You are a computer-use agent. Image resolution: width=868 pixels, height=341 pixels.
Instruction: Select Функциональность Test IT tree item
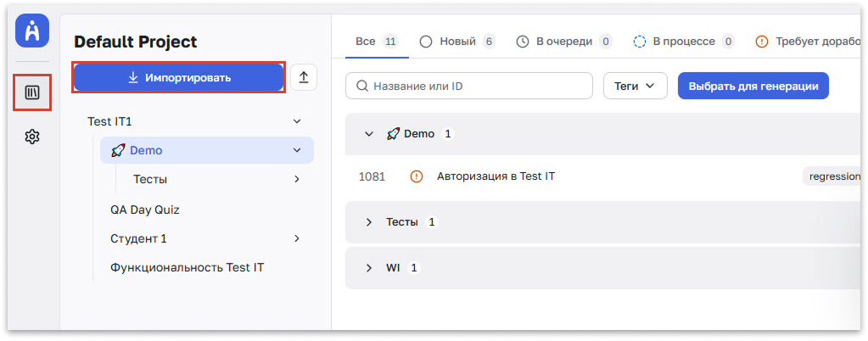pos(188,268)
